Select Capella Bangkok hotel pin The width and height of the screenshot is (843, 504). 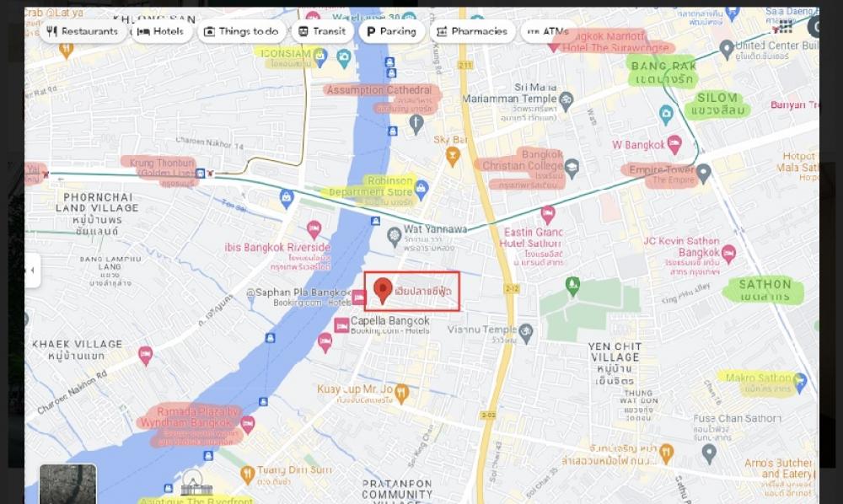342,325
